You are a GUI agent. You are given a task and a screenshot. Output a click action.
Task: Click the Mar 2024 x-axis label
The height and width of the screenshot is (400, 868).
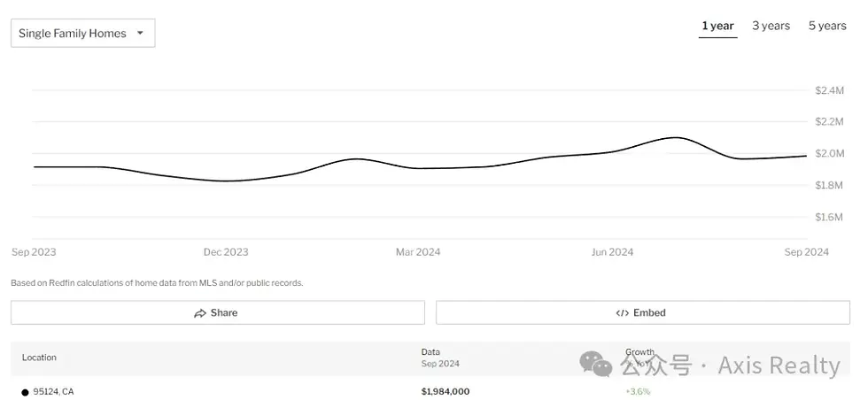[x=418, y=252]
